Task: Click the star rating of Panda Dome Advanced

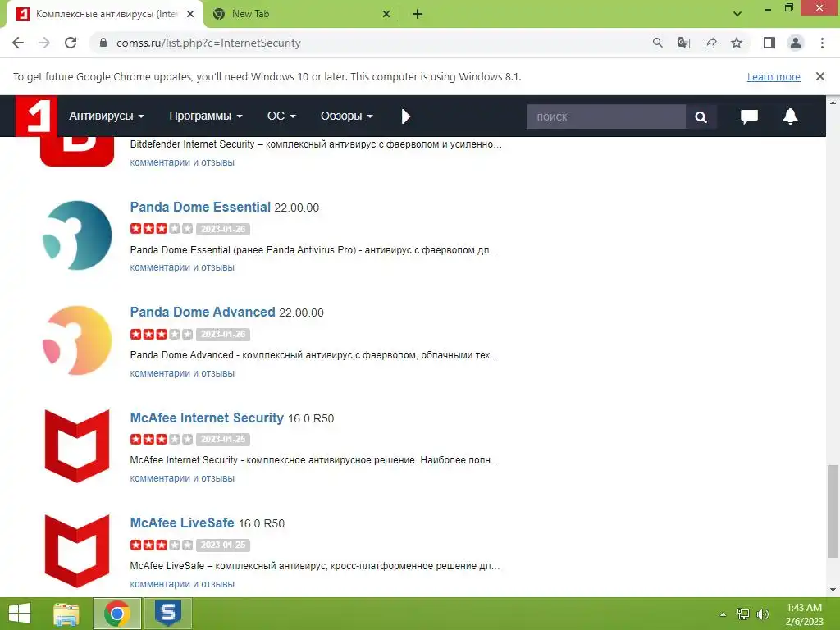Action: click(162, 335)
